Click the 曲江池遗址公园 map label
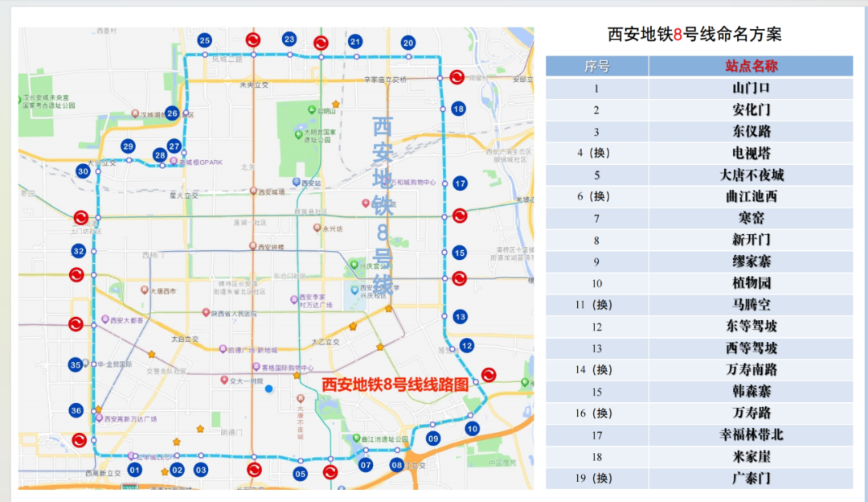The image size is (868, 502). (385, 438)
